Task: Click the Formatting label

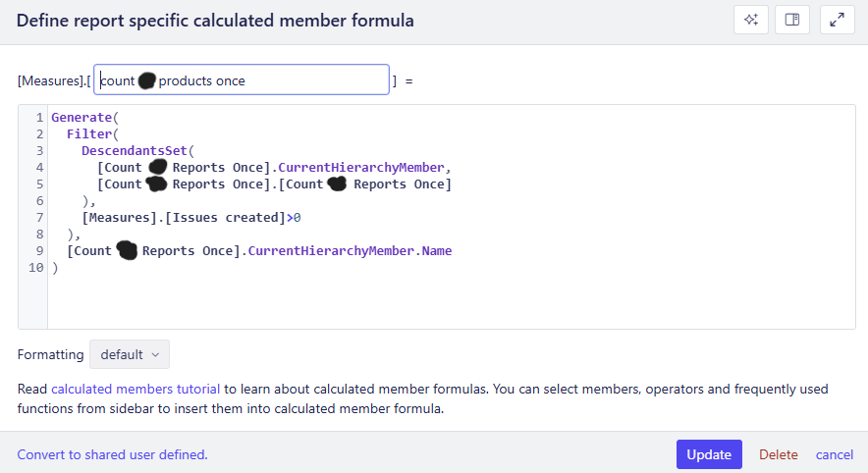Action: (x=50, y=354)
